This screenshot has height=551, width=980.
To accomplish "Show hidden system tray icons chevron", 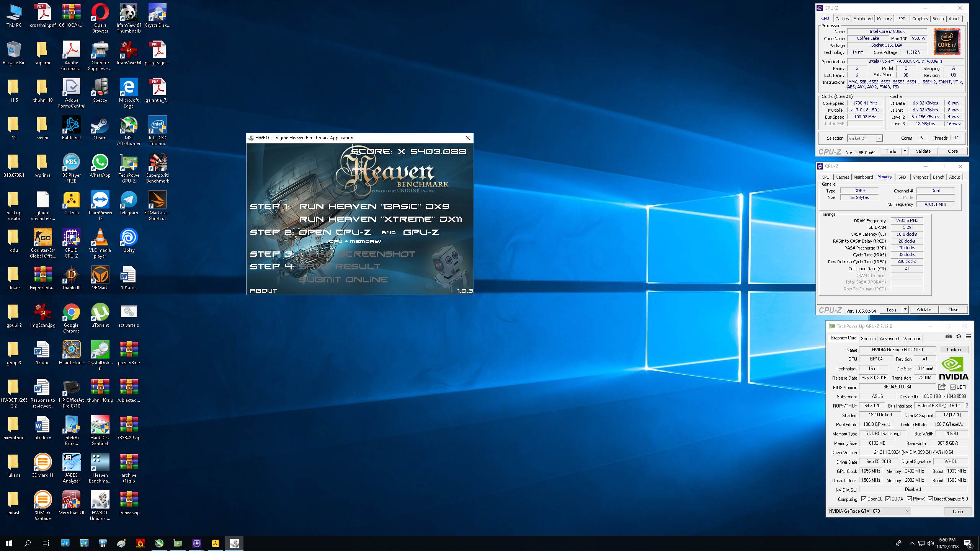I will tap(912, 543).
